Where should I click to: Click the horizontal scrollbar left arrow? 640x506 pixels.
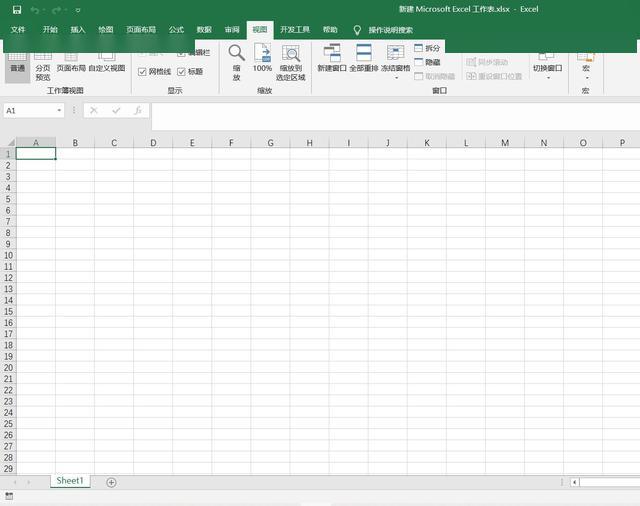tap(575, 482)
